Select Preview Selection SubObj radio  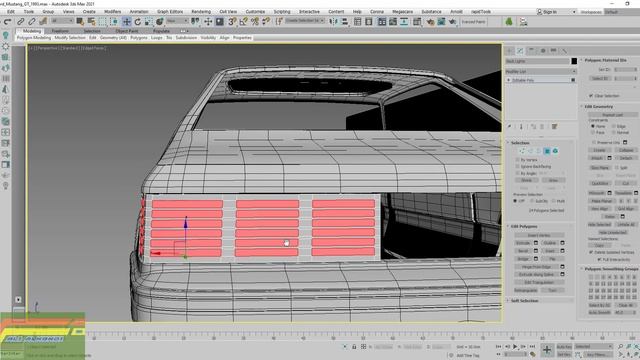[x=532, y=201]
